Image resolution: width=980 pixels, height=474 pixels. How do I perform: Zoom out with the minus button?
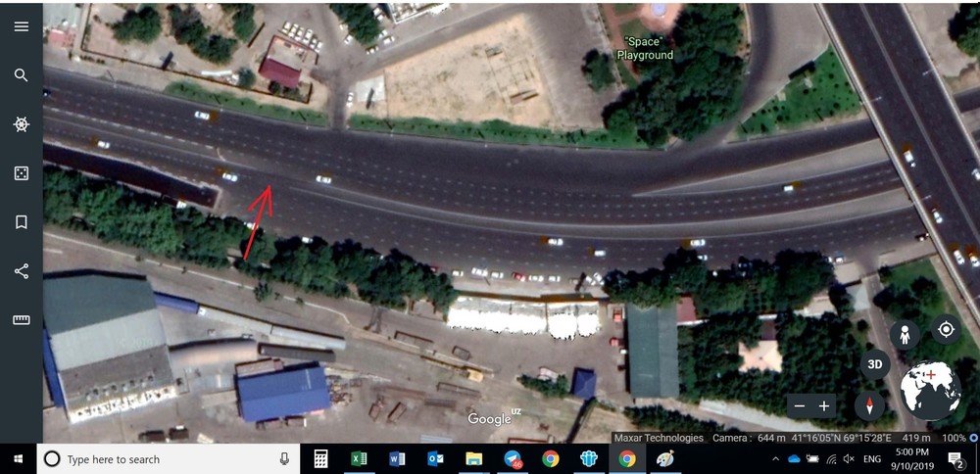(800, 405)
